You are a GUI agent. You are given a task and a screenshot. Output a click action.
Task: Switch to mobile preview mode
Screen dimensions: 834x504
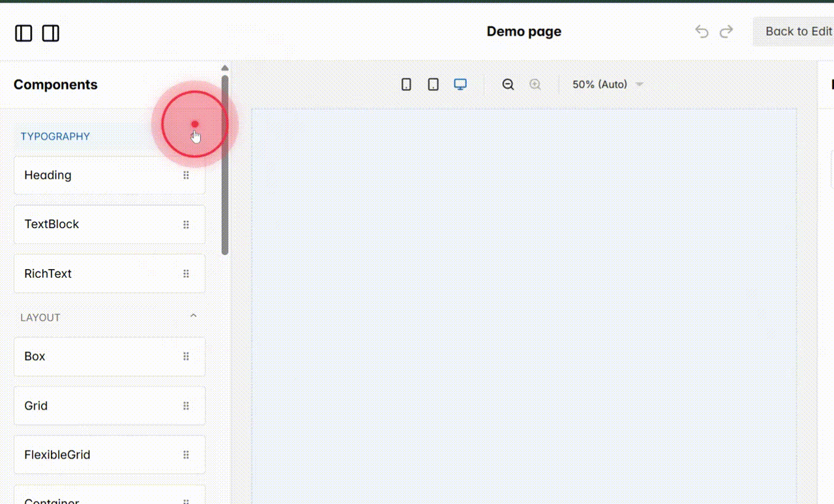tap(406, 84)
